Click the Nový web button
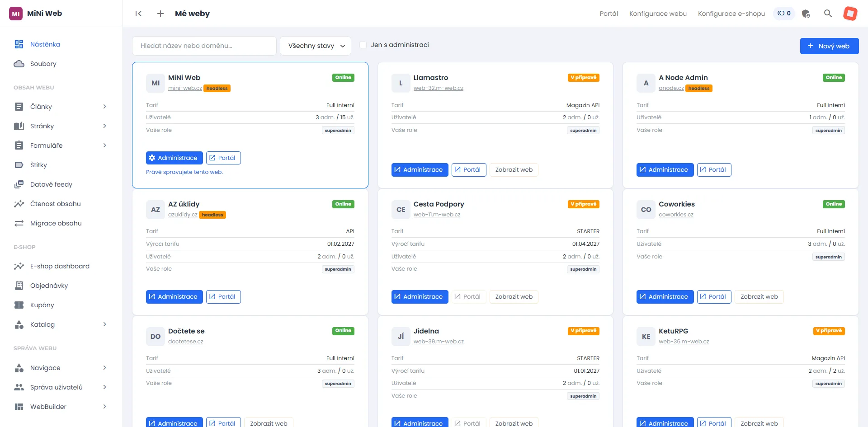Image resolution: width=868 pixels, height=427 pixels. tap(829, 46)
